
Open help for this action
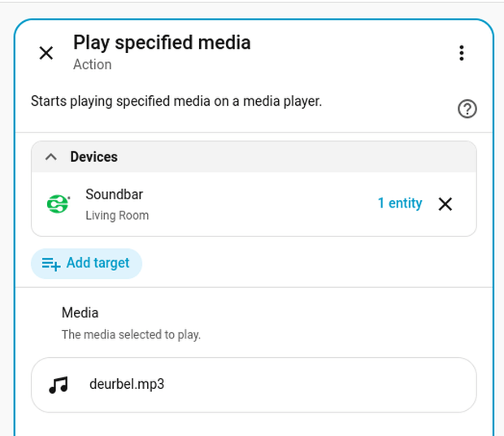[x=467, y=109]
